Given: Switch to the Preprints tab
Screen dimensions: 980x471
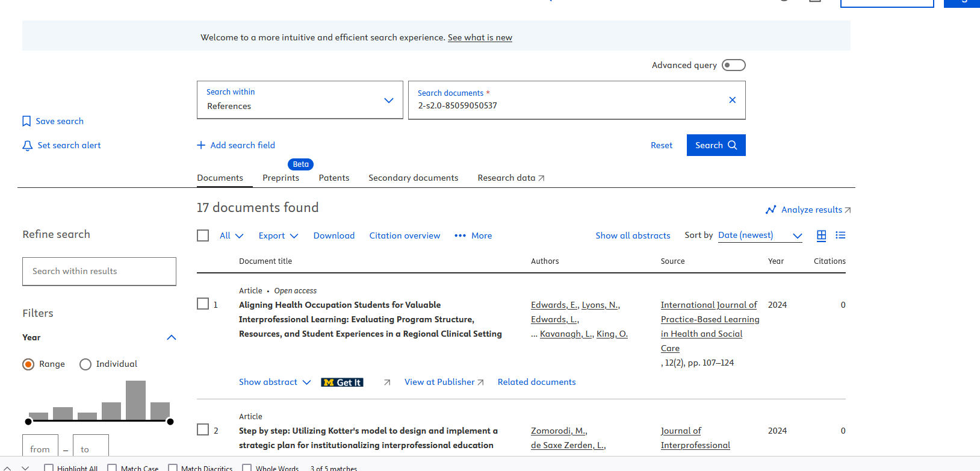Looking at the screenshot, I should click(281, 178).
